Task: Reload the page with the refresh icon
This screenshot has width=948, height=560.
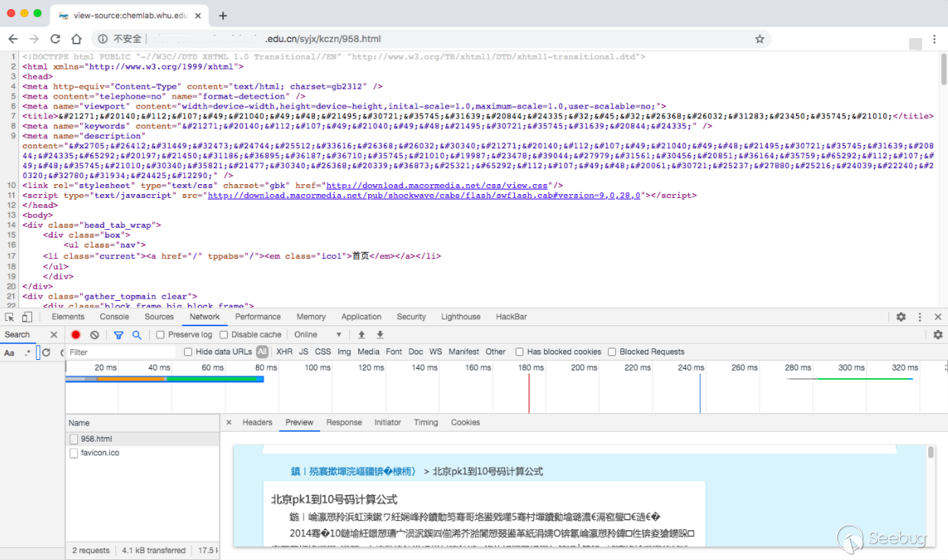Action: point(55,39)
